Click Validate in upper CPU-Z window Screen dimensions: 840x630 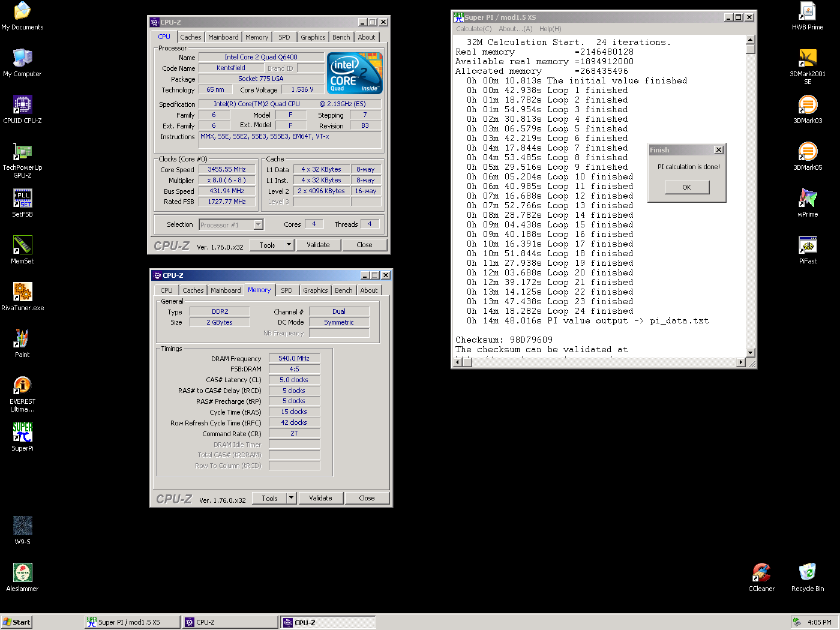318,245
